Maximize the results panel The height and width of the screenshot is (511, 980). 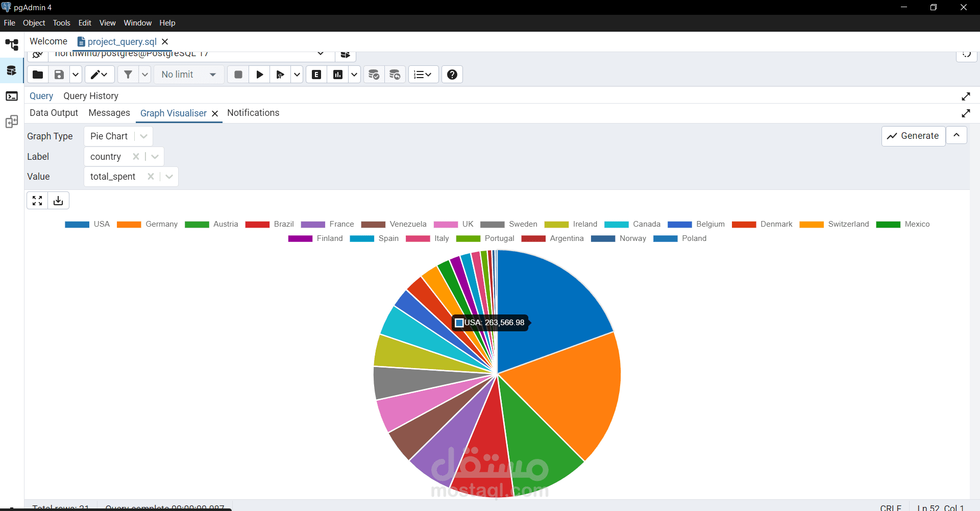[x=966, y=113]
